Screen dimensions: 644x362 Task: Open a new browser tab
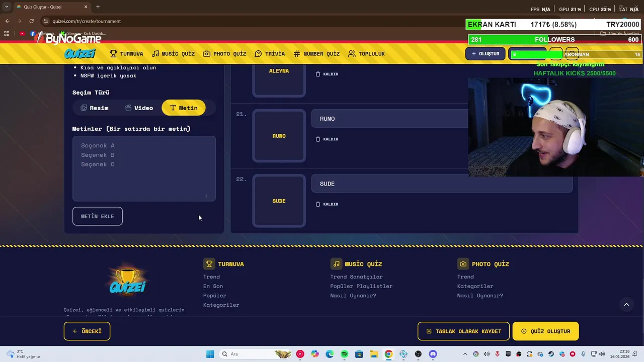(x=98, y=7)
